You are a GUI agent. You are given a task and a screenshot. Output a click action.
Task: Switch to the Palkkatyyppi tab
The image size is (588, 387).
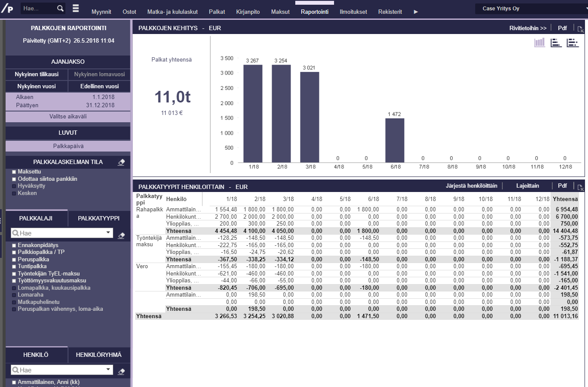tap(99, 218)
